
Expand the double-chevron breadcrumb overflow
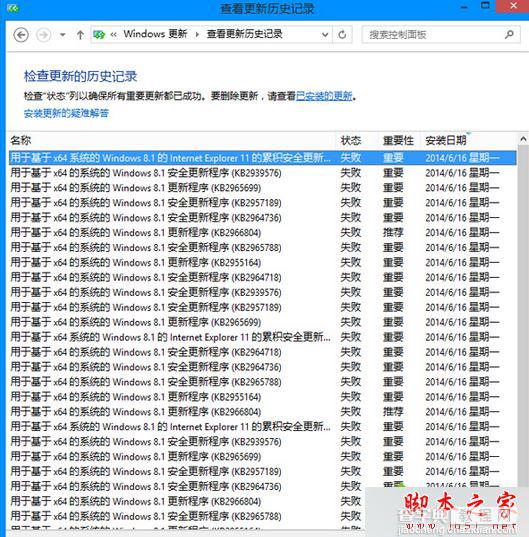click(x=114, y=34)
